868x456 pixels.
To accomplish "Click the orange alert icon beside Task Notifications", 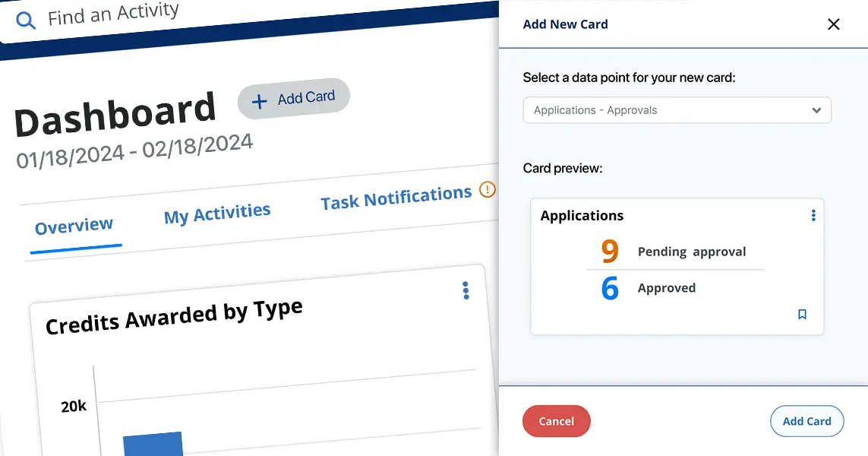I will [488, 190].
